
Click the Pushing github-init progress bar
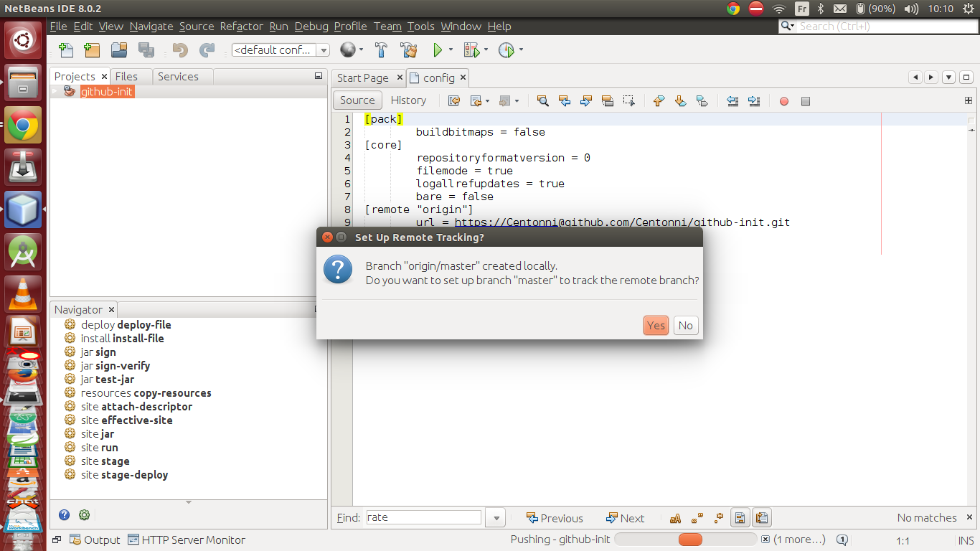coord(686,540)
